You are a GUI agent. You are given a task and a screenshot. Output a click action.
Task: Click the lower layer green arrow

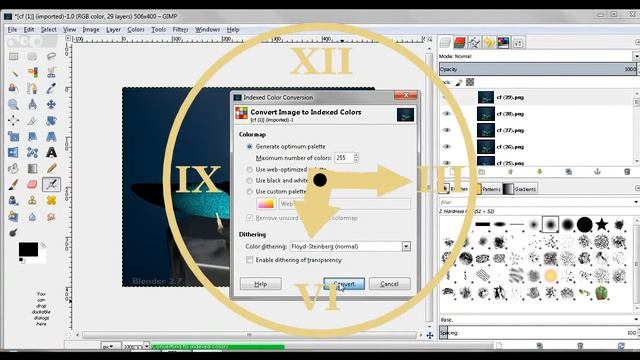(x=539, y=172)
